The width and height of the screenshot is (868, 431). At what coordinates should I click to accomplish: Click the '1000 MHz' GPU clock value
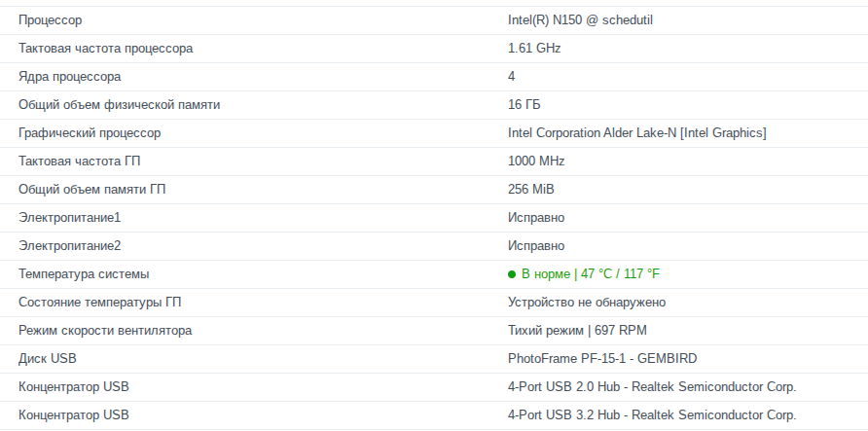pyautogui.click(x=536, y=161)
